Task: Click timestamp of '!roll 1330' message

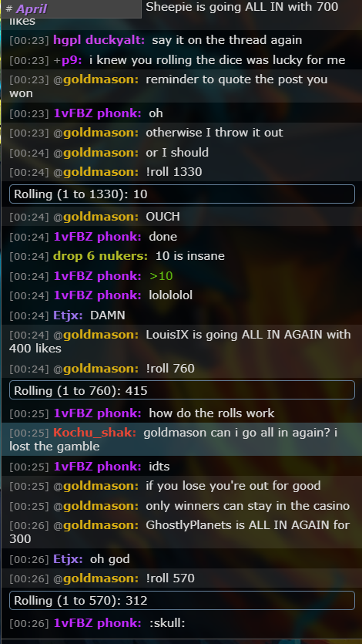Action: pos(29,172)
